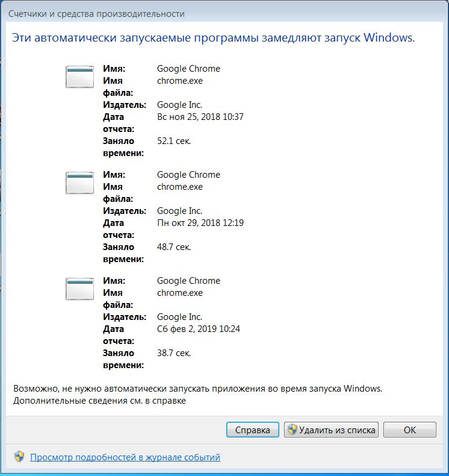Confirm the dialog with OK
This screenshot has width=449, height=476.
pyautogui.click(x=410, y=430)
